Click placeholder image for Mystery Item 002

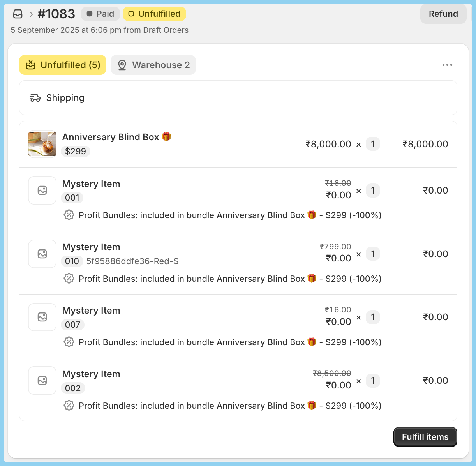42,380
